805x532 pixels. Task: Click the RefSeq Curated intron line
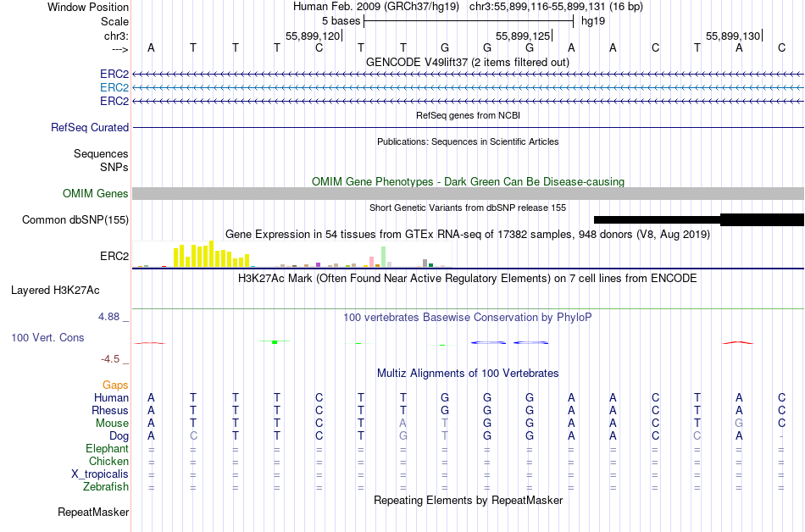[x=468, y=127]
